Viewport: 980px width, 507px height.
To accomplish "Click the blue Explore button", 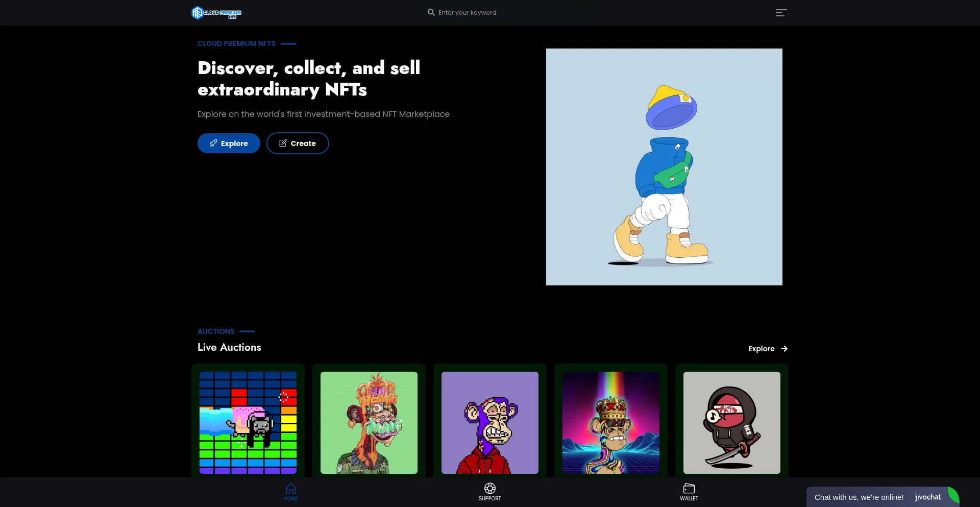I will (229, 143).
